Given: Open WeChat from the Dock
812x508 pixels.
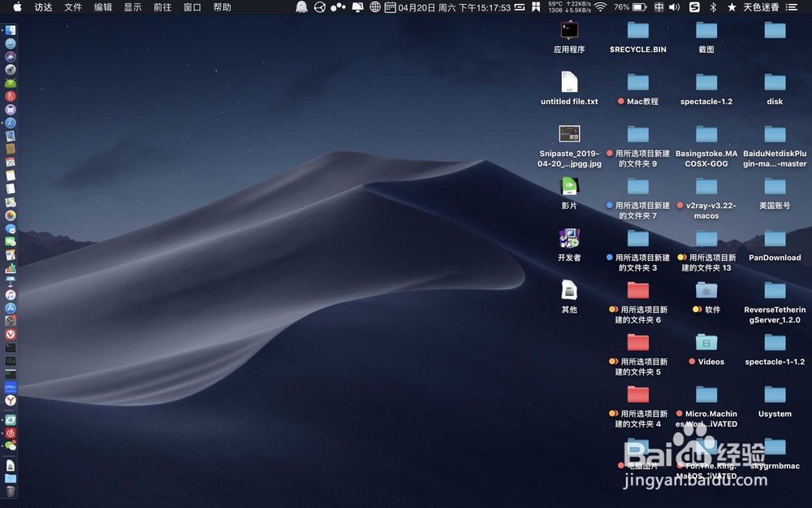Looking at the screenshot, I should [11, 445].
